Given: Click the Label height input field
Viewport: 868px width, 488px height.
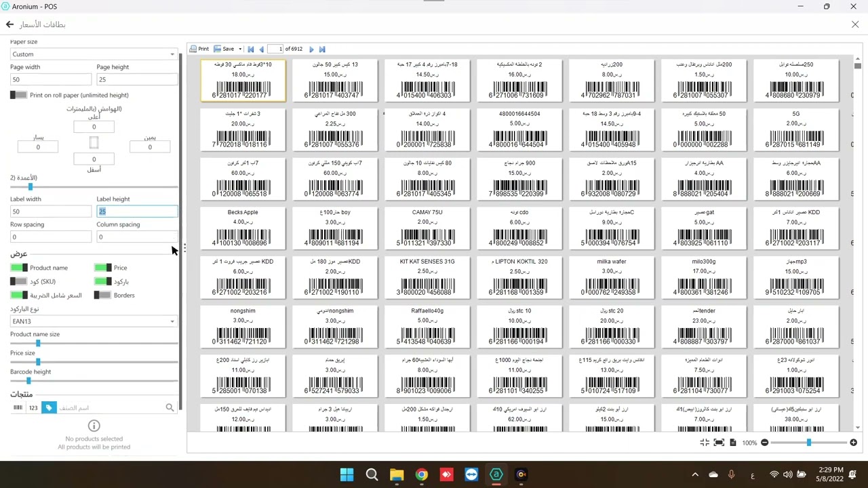Looking at the screenshot, I should 137,211.
